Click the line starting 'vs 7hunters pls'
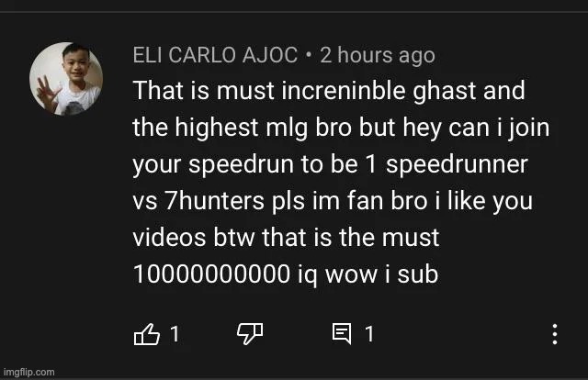 333,201
